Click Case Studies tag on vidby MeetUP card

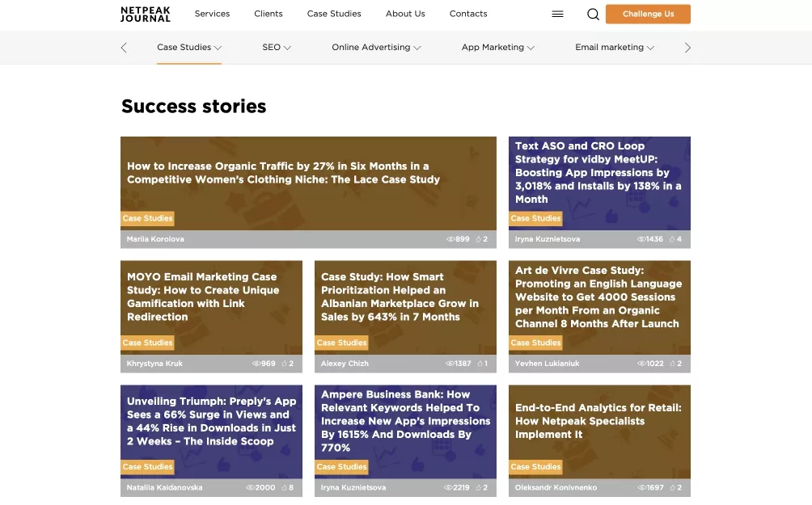[x=535, y=218]
